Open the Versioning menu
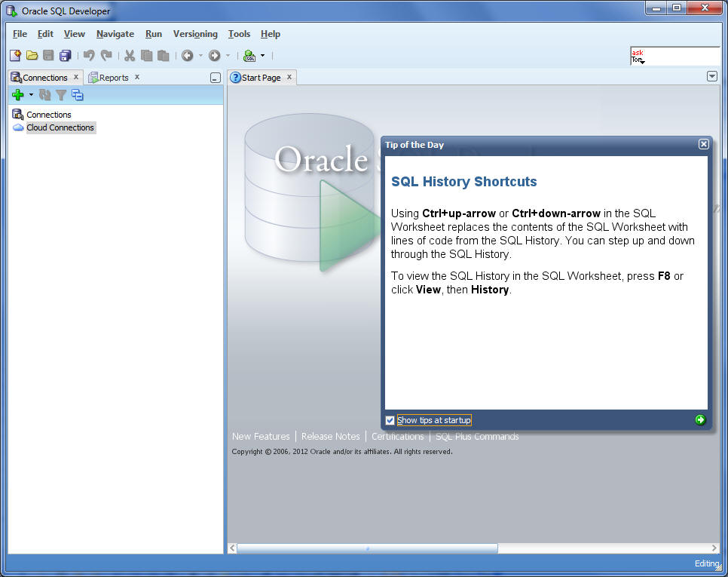 click(x=195, y=34)
